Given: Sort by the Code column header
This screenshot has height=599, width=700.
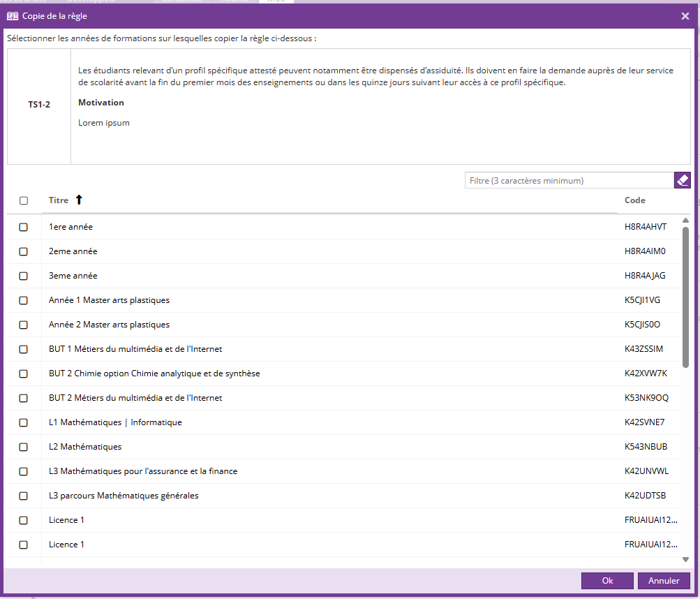Looking at the screenshot, I should coord(634,200).
